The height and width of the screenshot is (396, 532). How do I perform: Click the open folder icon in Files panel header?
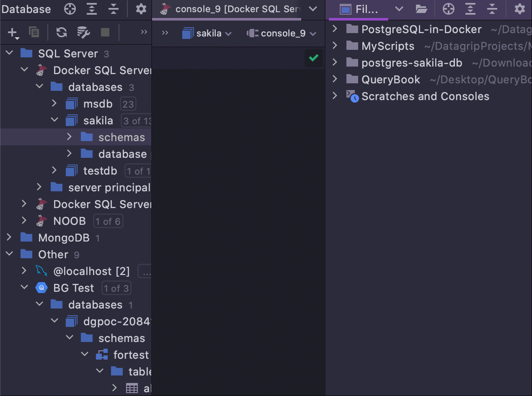coord(421,9)
